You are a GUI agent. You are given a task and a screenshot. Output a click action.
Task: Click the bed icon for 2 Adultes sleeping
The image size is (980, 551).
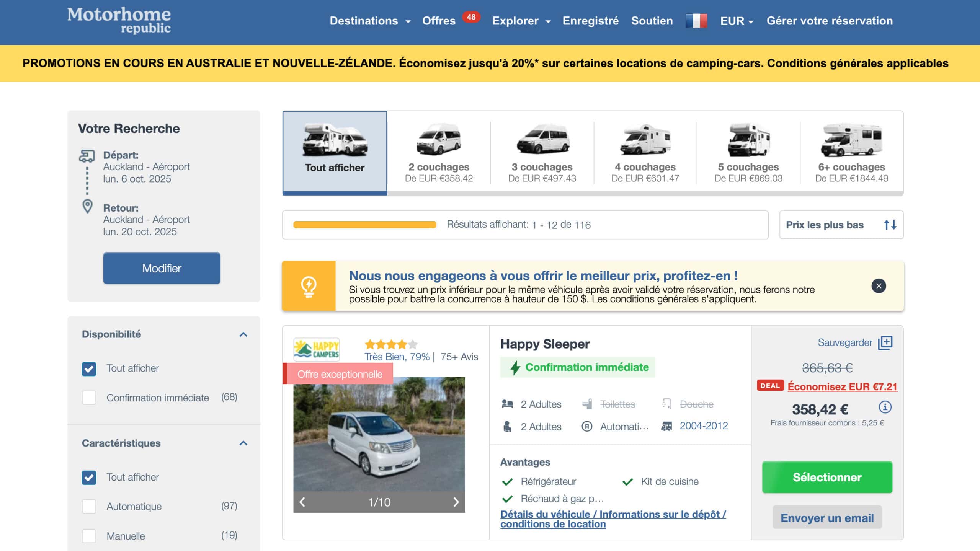[507, 404]
